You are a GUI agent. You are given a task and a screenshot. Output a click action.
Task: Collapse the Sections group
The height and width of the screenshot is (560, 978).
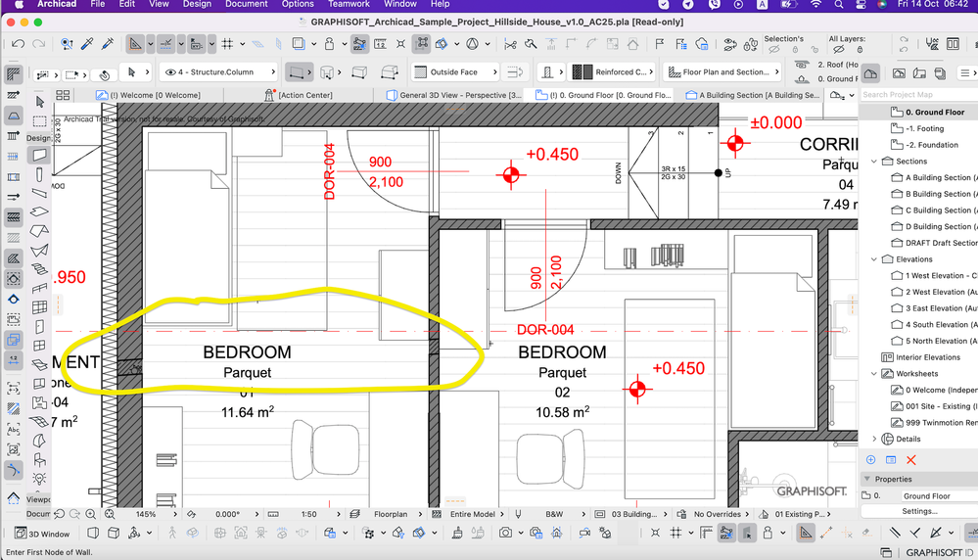pos(874,162)
